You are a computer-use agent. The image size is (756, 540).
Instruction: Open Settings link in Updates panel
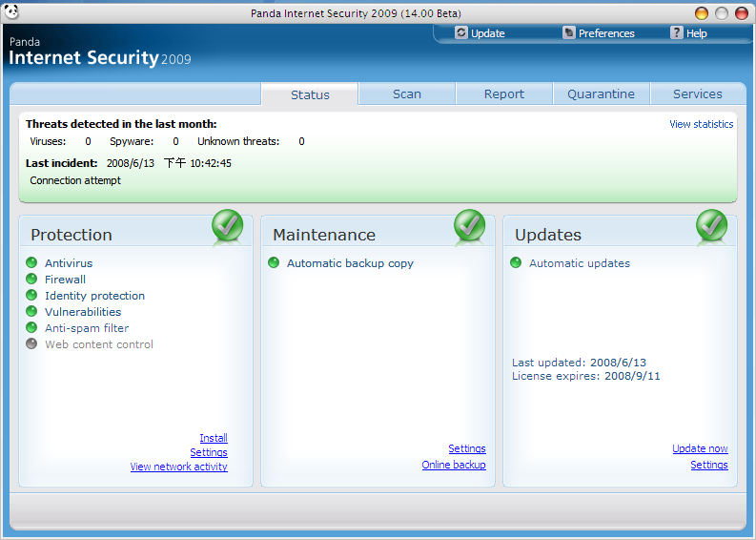pyautogui.click(x=709, y=465)
